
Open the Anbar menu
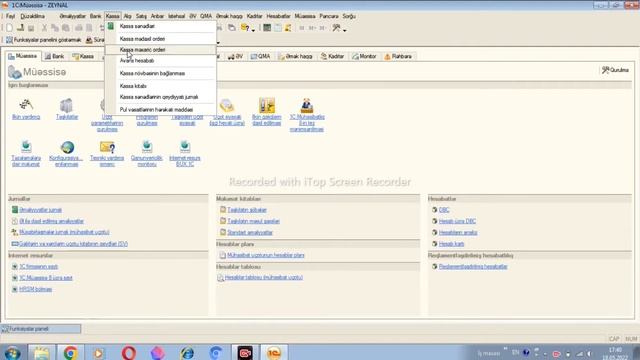click(157, 16)
